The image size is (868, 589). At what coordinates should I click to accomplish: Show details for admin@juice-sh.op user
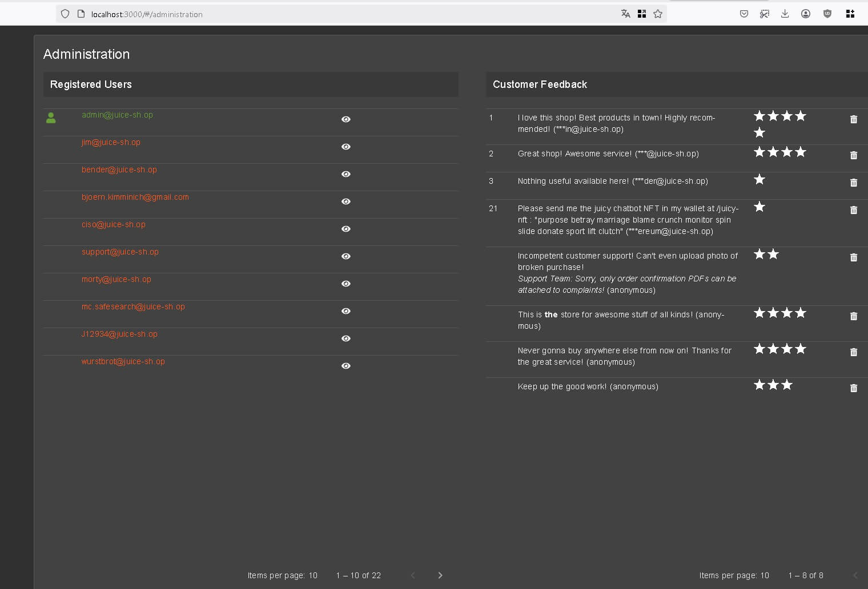[x=345, y=119]
